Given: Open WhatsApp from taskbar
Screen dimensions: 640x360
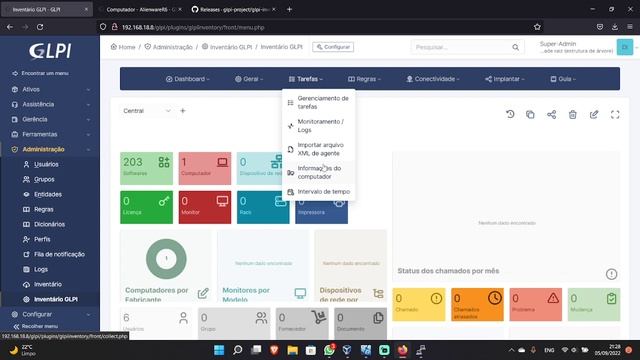Looking at the screenshot, I should [x=329, y=350].
